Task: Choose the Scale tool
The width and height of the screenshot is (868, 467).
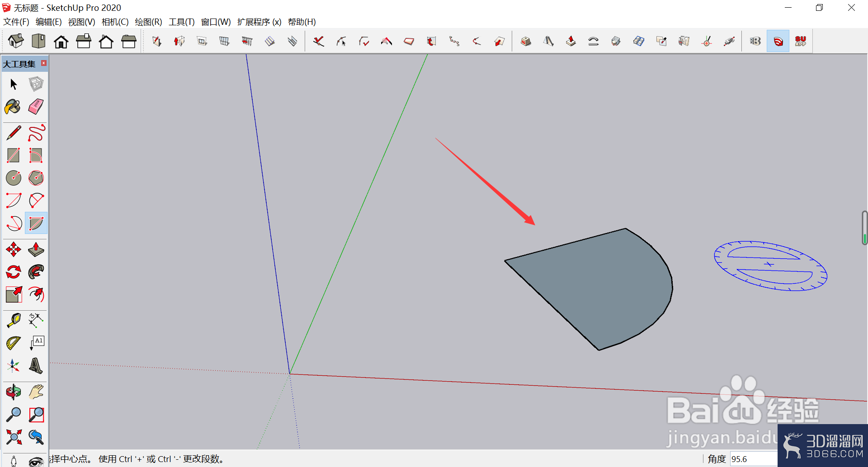Action: [14, 294]
